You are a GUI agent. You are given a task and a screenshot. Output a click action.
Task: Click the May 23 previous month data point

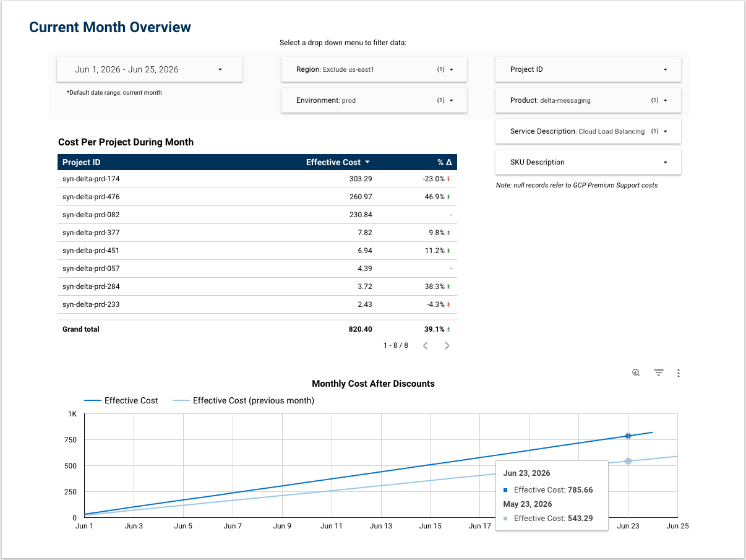(x=628, y=461)
